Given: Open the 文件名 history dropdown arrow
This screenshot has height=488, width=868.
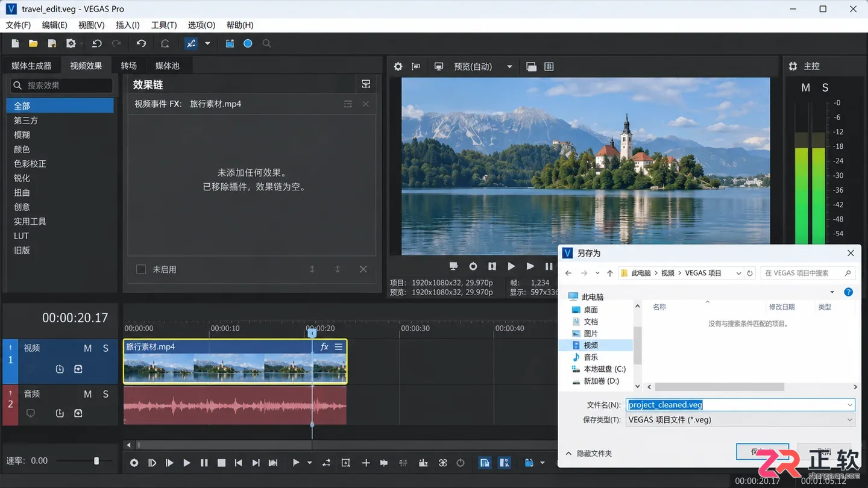Looking at the screenshot, I should 850,405.
